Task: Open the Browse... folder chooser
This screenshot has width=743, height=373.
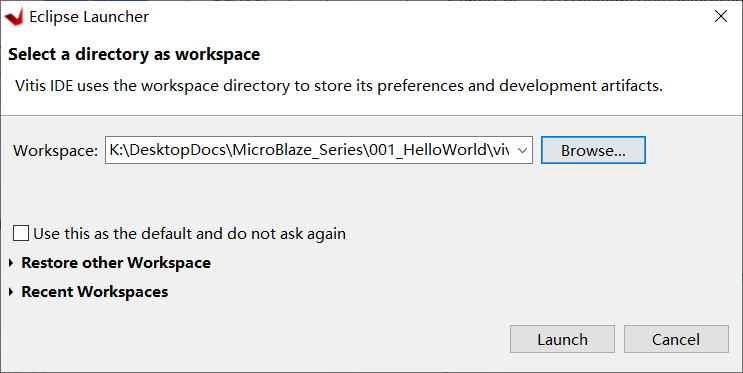Action: pyautogui.click(x=593, y=150)
